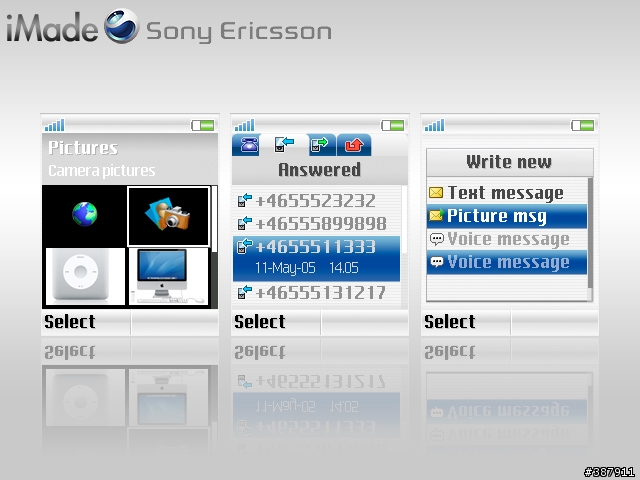Click the Pictures title
The width and height of the screenshot is (640, 480).
83,148
